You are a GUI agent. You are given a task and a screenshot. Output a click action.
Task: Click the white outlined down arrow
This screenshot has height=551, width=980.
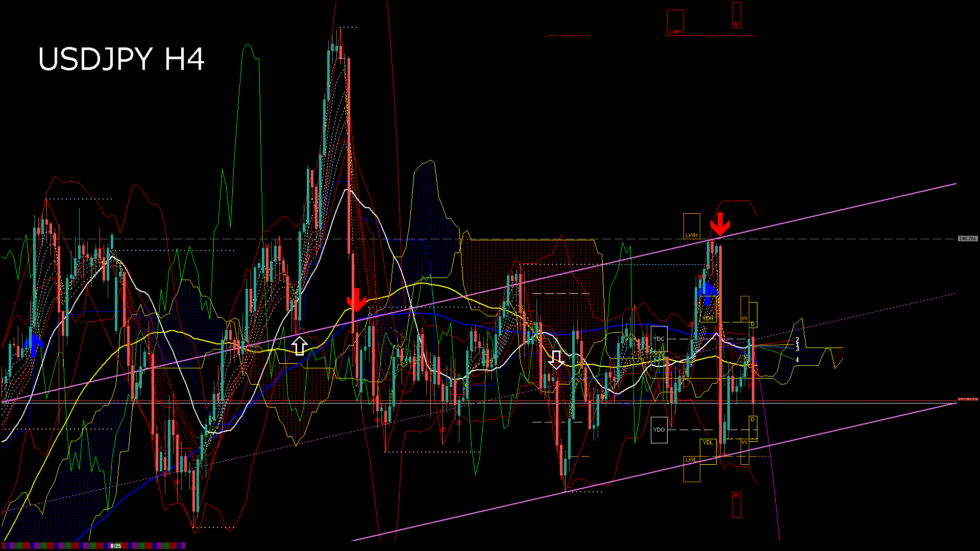[x=556, y=360]
